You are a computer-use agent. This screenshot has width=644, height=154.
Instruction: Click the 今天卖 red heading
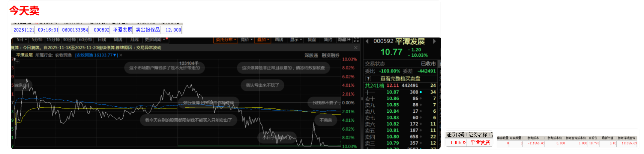24,11
